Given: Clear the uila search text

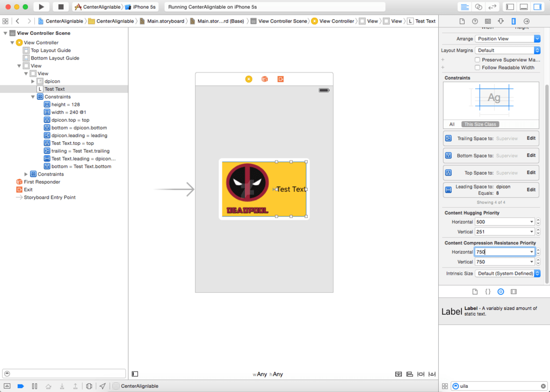Looking at the screenshot, I should pos(543,386).
